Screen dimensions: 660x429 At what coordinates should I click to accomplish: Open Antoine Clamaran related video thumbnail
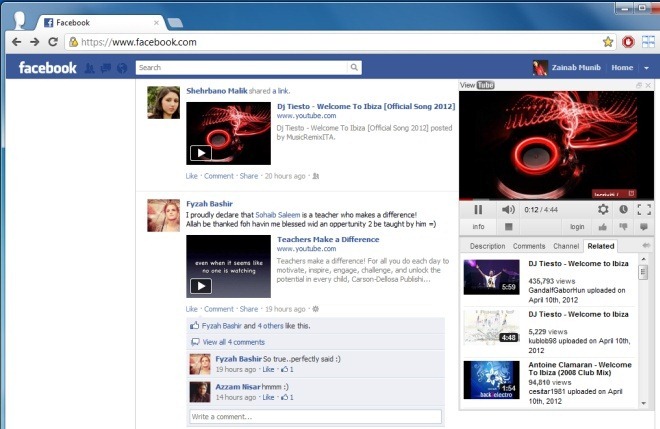pyautogui.click(x=491, y=380)
